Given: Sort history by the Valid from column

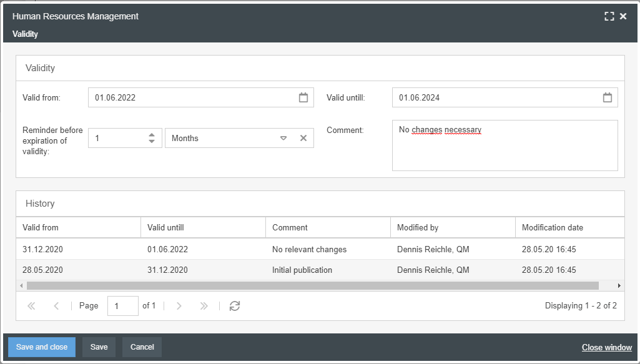Looking at the screenshot, I should point(78,227).
